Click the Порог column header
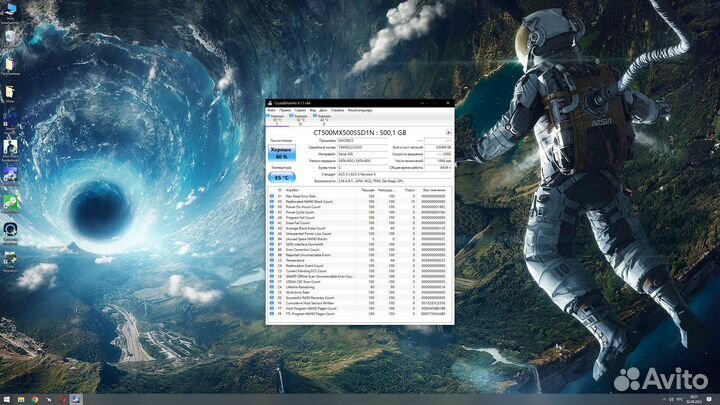720x405 pixels. pos(410,190)
